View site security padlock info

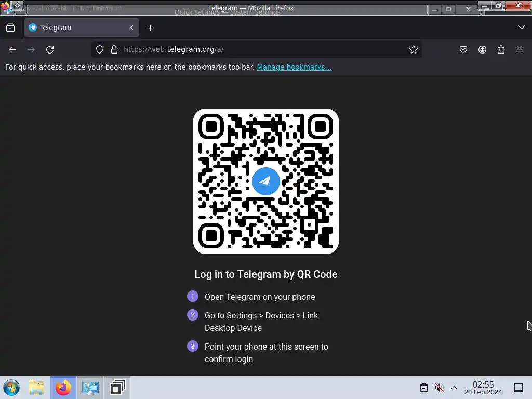click(x=114, y=49)
